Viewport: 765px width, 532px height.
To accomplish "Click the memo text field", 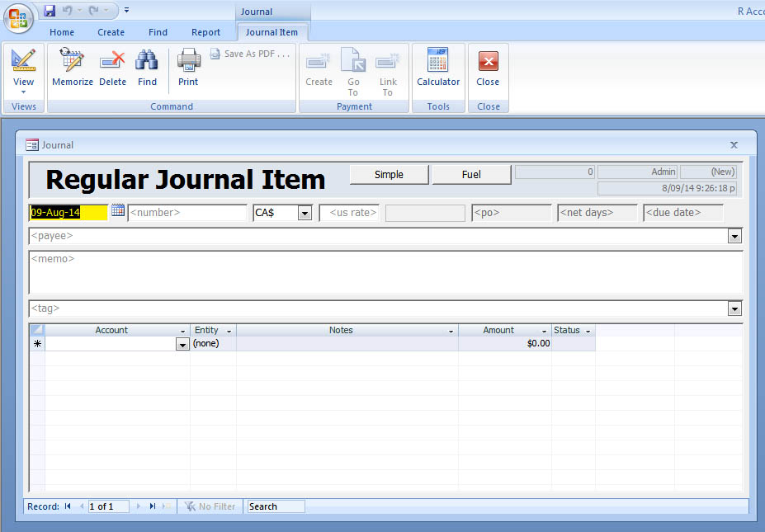I will tap(385, 272).
